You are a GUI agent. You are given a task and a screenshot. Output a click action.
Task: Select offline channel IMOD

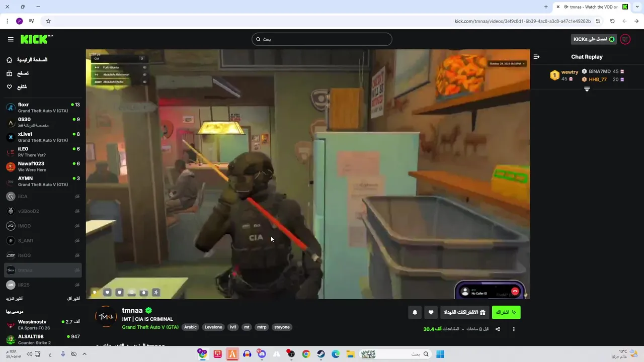(x=43, y=226)
